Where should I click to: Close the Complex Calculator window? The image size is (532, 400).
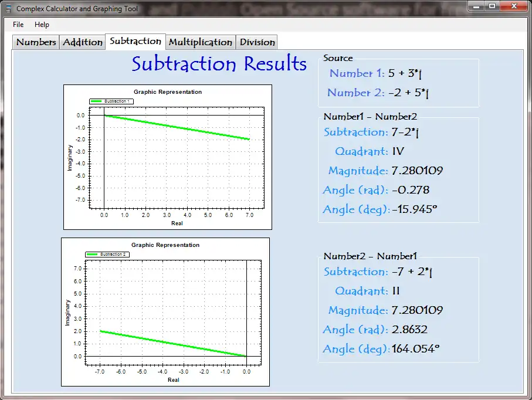(514, 6)
